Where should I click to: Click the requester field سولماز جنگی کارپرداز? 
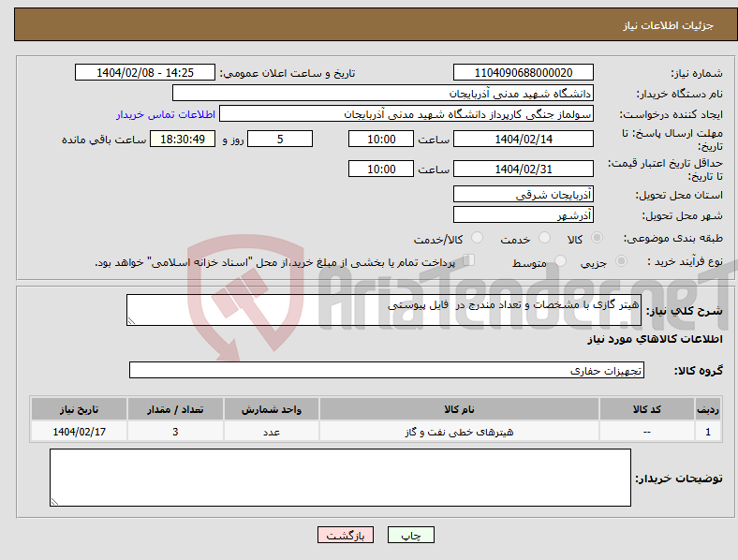tap(406, 114)
